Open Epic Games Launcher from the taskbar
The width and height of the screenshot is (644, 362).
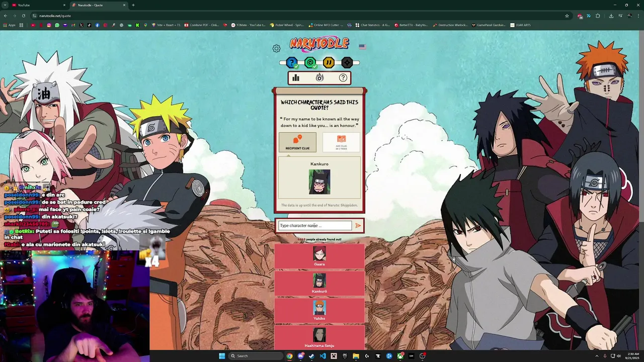(x=345, y=356)
